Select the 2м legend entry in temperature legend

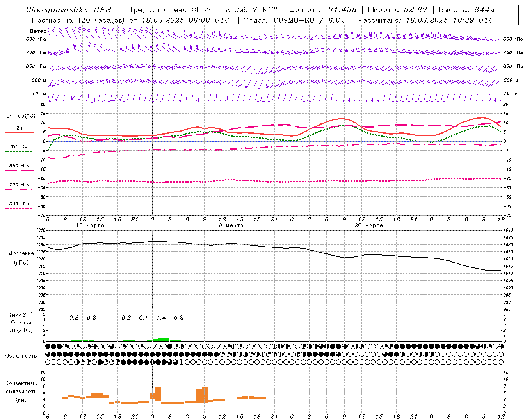point(19,128)
